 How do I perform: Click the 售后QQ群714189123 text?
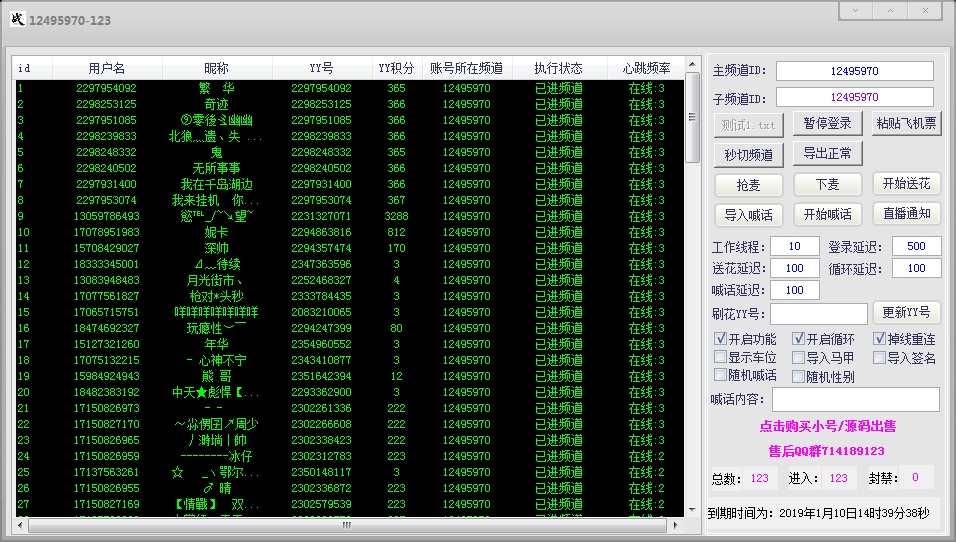click(x=826, y=451)
